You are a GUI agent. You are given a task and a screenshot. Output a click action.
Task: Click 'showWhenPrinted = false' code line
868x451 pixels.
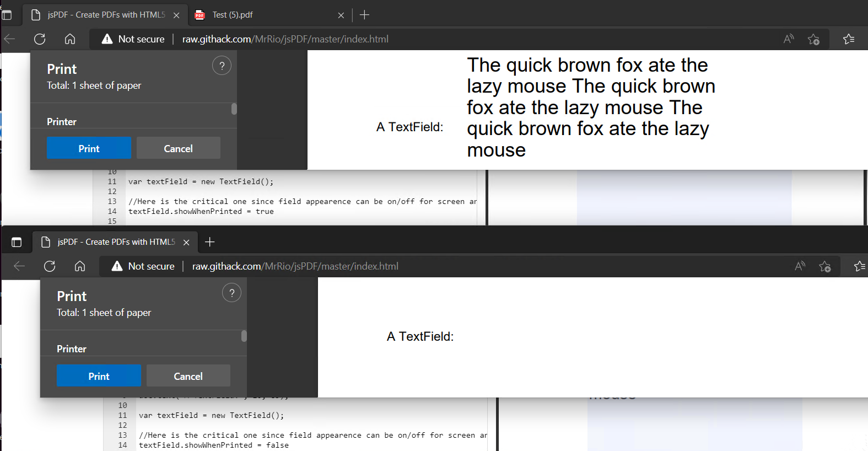point(214,445)
